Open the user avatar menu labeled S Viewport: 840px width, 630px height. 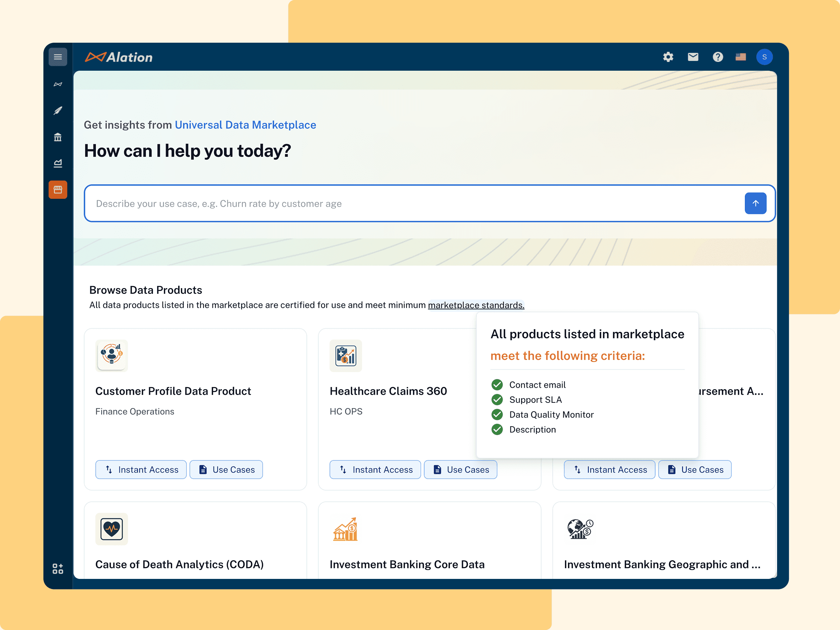[x=764, y=57]
